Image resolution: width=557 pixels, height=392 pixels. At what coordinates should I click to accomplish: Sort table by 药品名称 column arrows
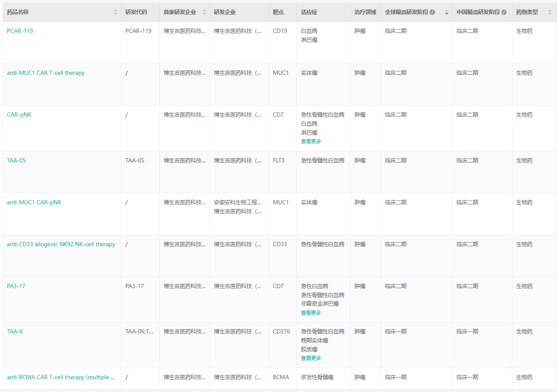tap(116, 12)
